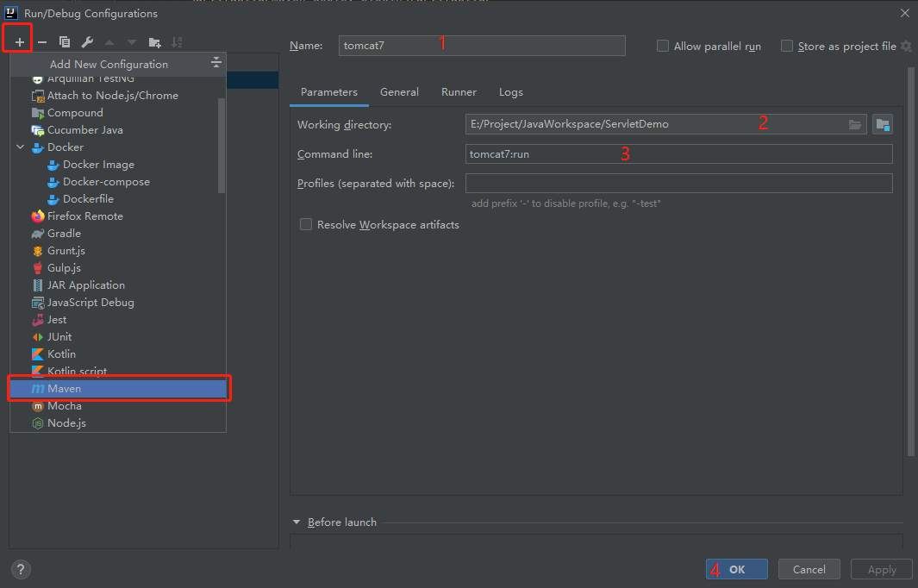
Task: Click the Command line field with tomcat7:run
Action: pos(679,154)
